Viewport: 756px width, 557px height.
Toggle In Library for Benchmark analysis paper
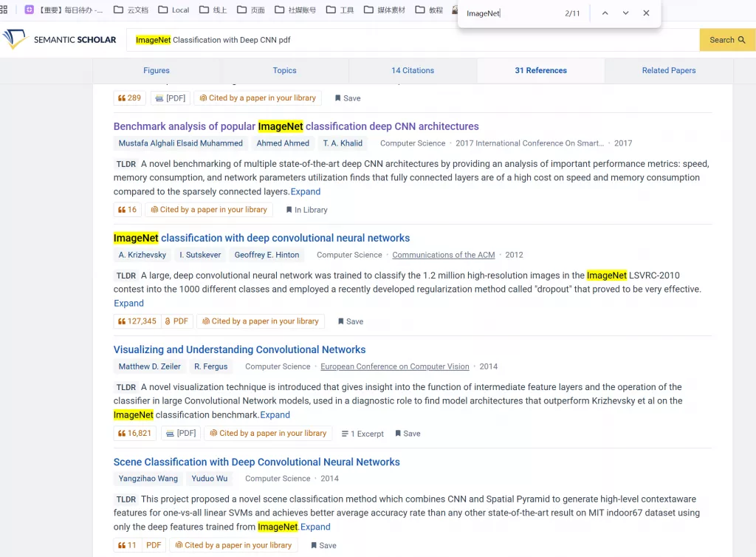click(x=306, y=210)
